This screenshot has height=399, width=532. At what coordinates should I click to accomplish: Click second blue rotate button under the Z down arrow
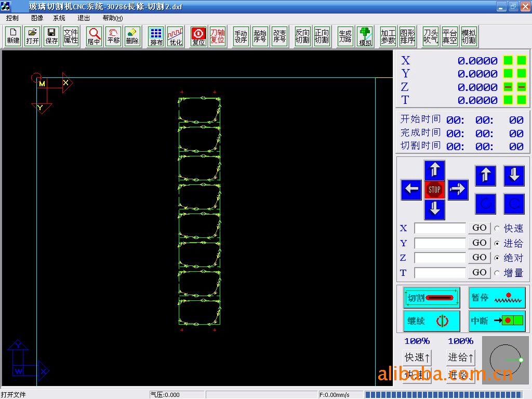[514, 204]
